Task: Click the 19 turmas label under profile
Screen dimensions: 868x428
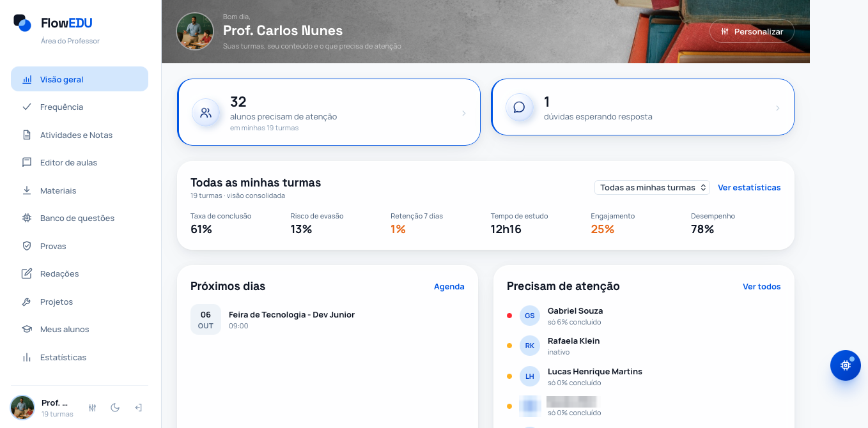Action: 58,414
